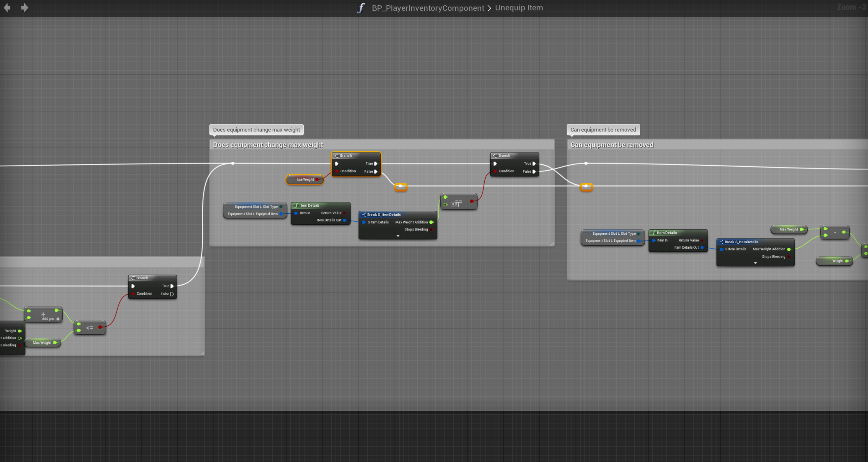This screenshot has width=868, height=462.
Task: Expand Break S_ItemDetails in equipment removed comment
Action: click(755, 263)
